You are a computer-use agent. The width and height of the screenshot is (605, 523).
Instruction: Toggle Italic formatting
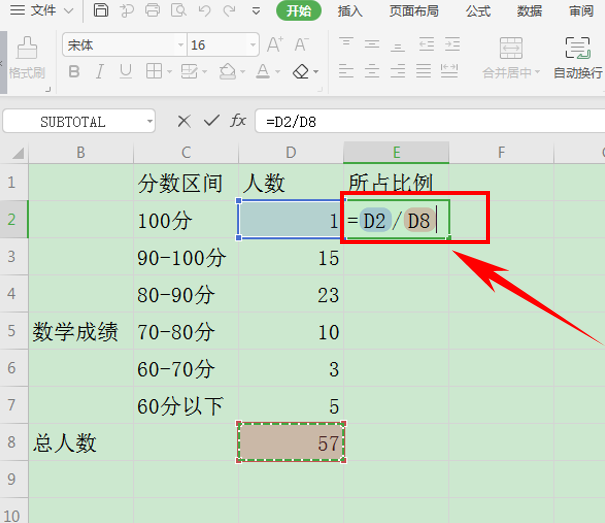tap(100, 71)
